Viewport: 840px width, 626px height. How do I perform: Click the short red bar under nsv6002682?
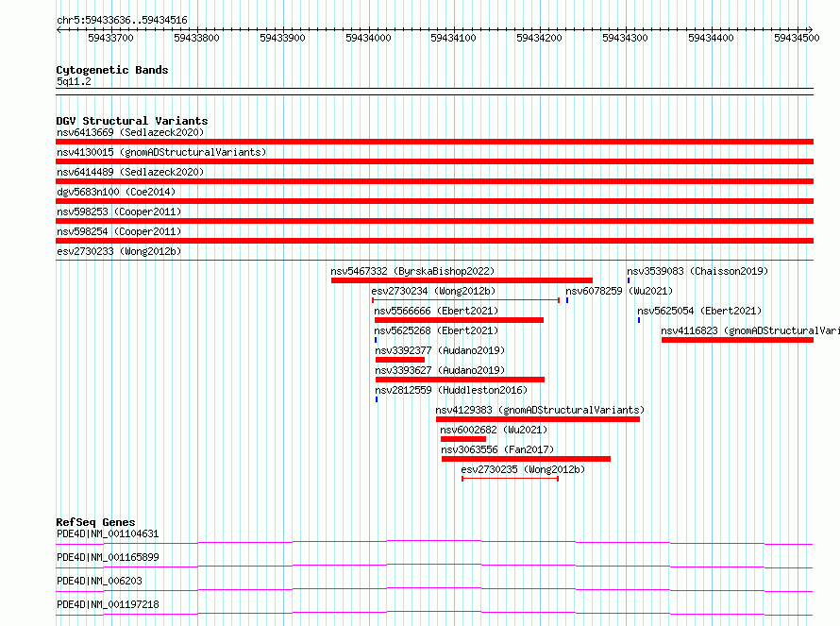pyautogui.click(x=463, y=439)
